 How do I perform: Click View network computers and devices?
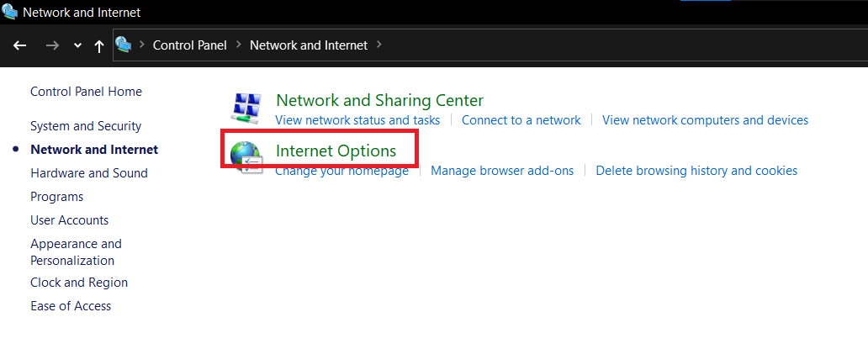[x=705, y=120]
